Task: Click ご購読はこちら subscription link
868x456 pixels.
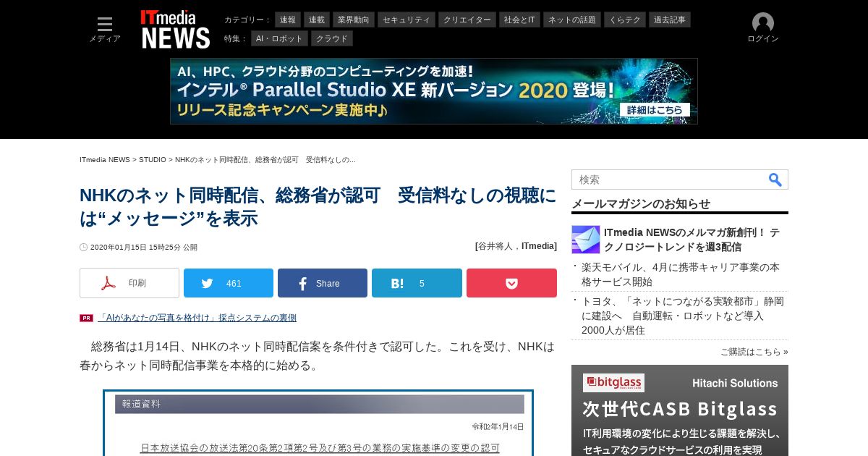Action: pos(754,352)
